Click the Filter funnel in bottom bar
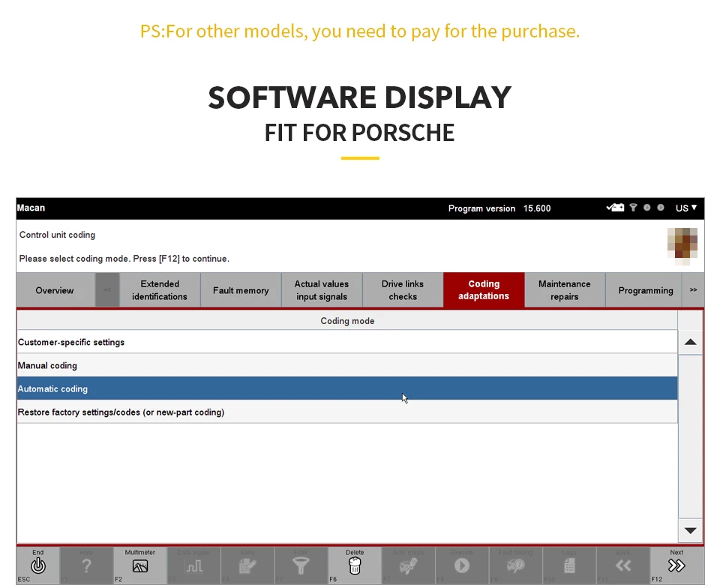This screenshot has height=588, width=720. pos(301,565)
